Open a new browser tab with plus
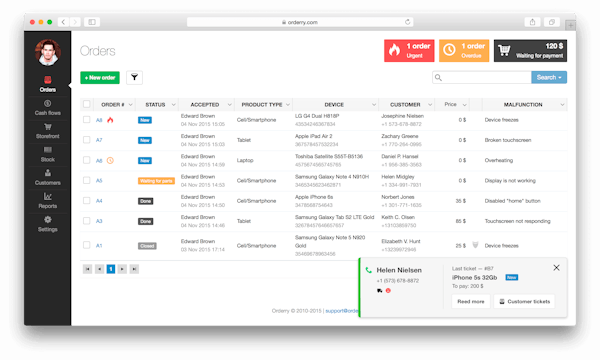Viewport: 600px width, 360px height. point(570,25)
